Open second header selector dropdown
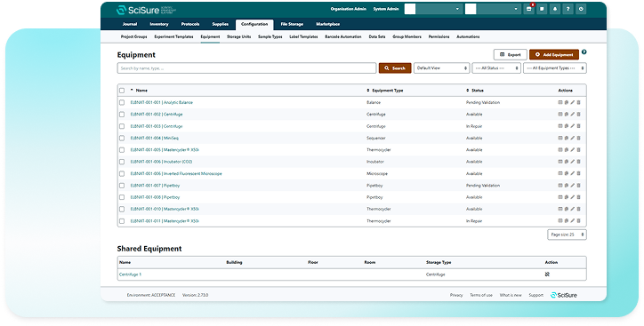 [493, 9]
